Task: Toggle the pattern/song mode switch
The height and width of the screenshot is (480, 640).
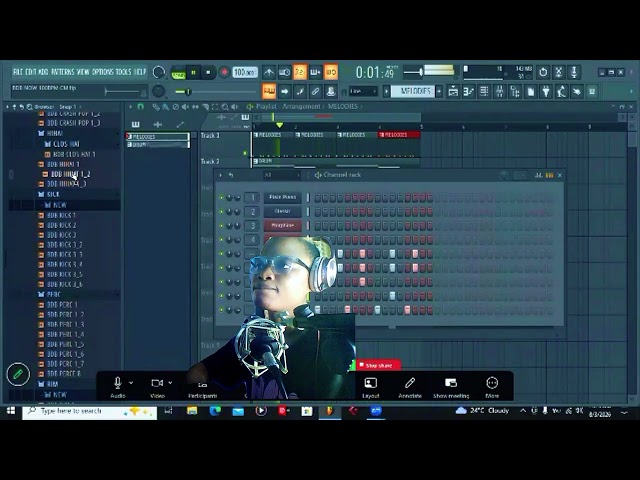Action: tap(178, 73)
